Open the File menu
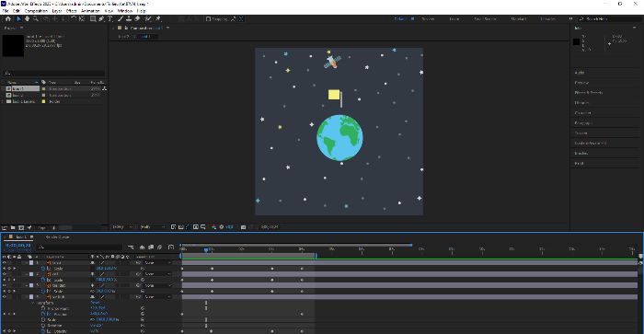The width and height of the screenshot is (644, 334). tap(6, 11)
